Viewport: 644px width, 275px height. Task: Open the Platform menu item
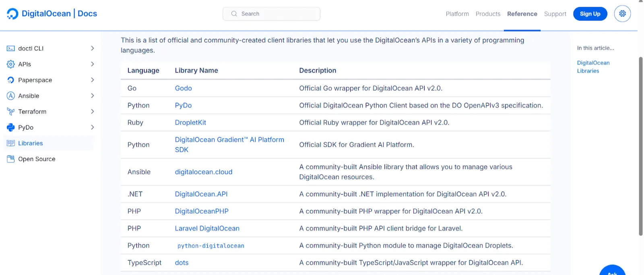tap(457, 14)
